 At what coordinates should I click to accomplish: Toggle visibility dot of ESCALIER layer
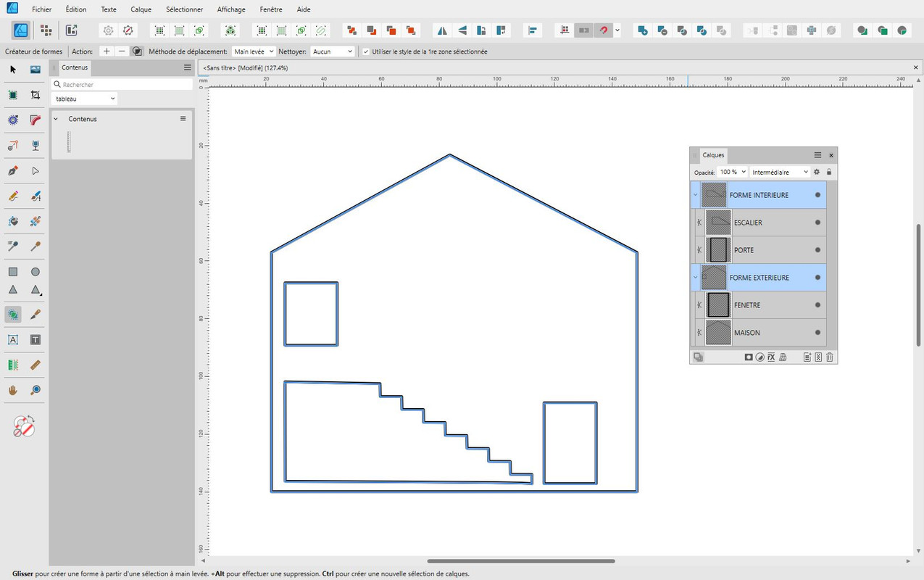coord(817,223)
